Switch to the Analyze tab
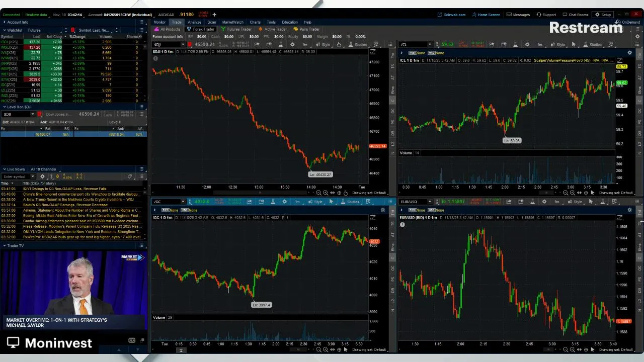Viewport: 644px width, 362px height. [x=194, y=22]
